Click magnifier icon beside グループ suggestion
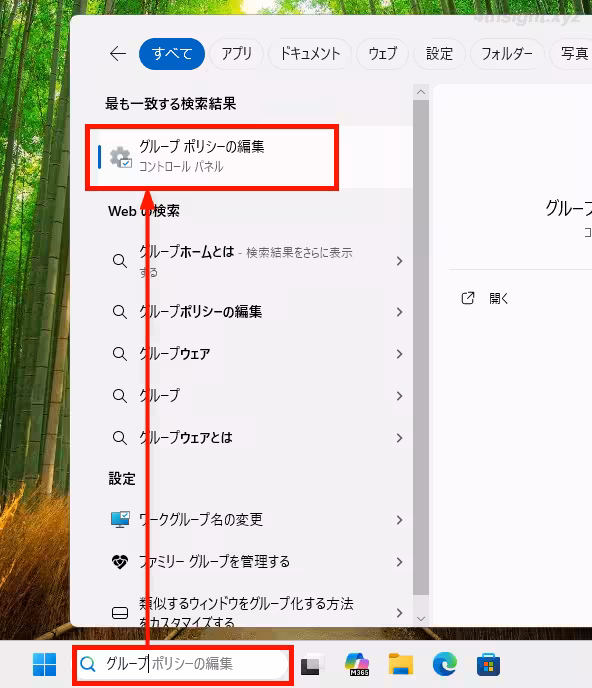This screenshot has height=688, width=592. [120, 396]
